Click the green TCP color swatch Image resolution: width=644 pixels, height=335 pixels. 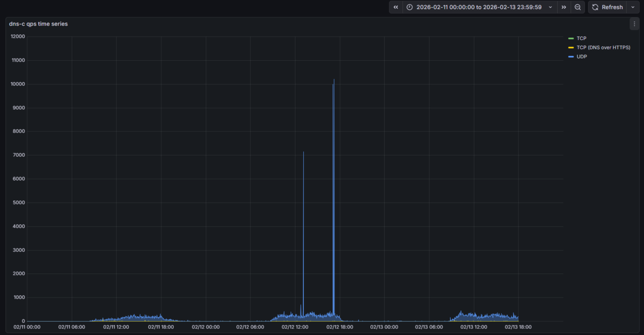[x=571, y=39]
